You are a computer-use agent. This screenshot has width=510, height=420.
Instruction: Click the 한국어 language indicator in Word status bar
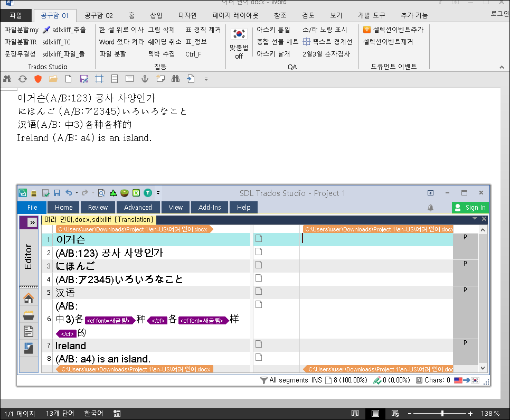pyautogui.click(x=93, y=414)
